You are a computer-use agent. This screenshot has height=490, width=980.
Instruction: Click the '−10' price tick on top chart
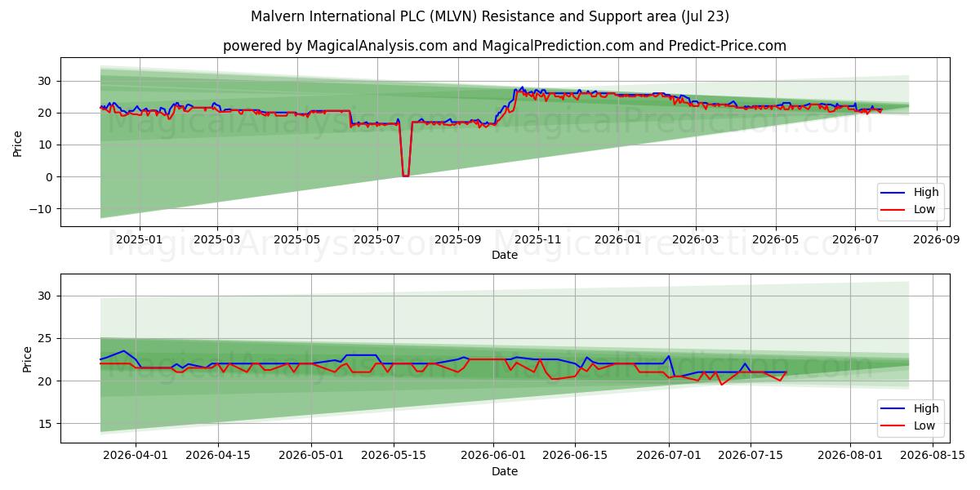[x=40, y=209]
